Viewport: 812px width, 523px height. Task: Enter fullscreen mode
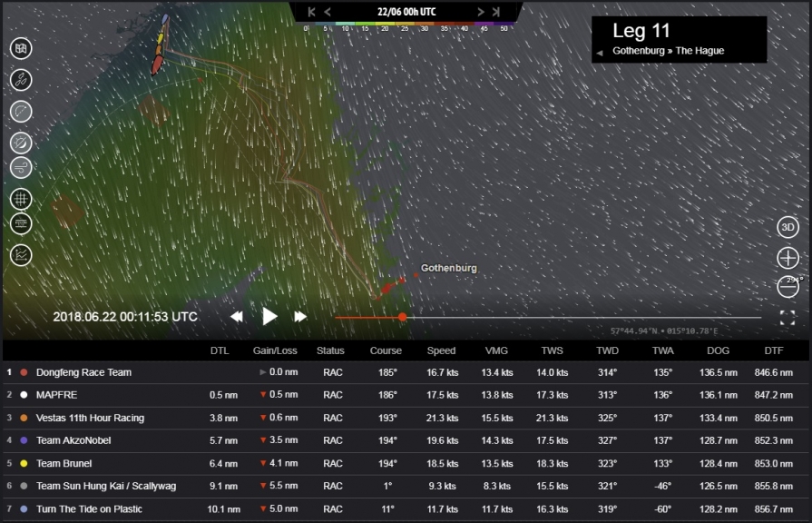click(x=788, y=318)
